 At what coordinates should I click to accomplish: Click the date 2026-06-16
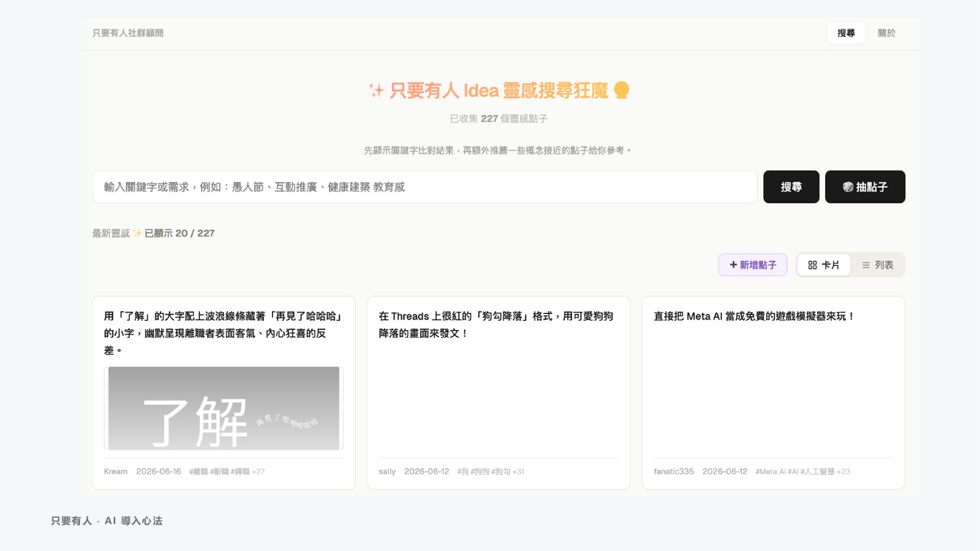(x=159, y=471)
